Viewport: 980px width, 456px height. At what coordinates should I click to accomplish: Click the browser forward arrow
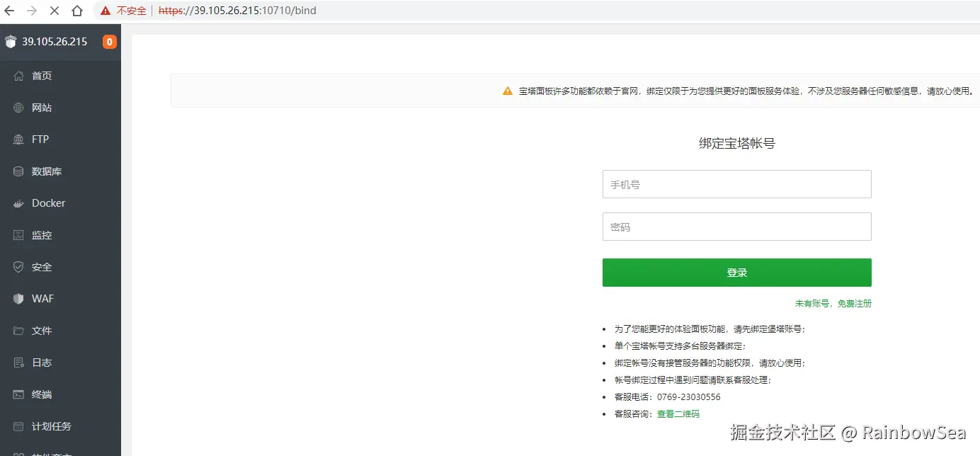click(x=32, y=11)
